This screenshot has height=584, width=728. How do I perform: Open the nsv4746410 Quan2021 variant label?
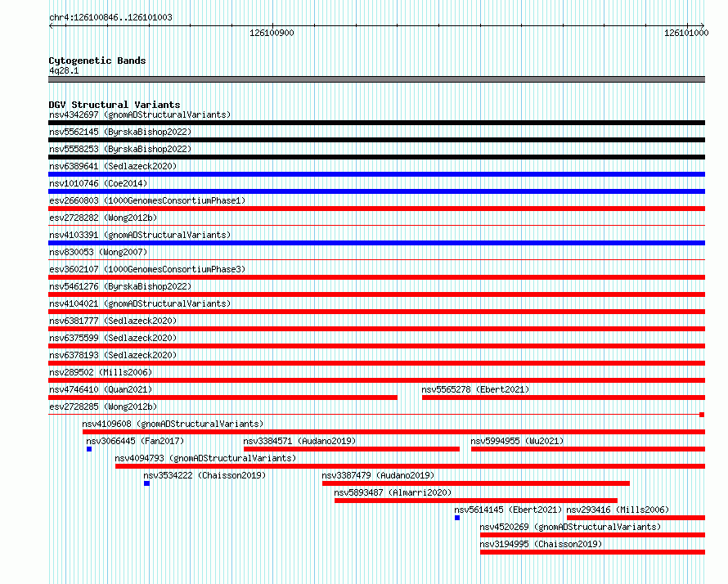click(x=101, y=389)
